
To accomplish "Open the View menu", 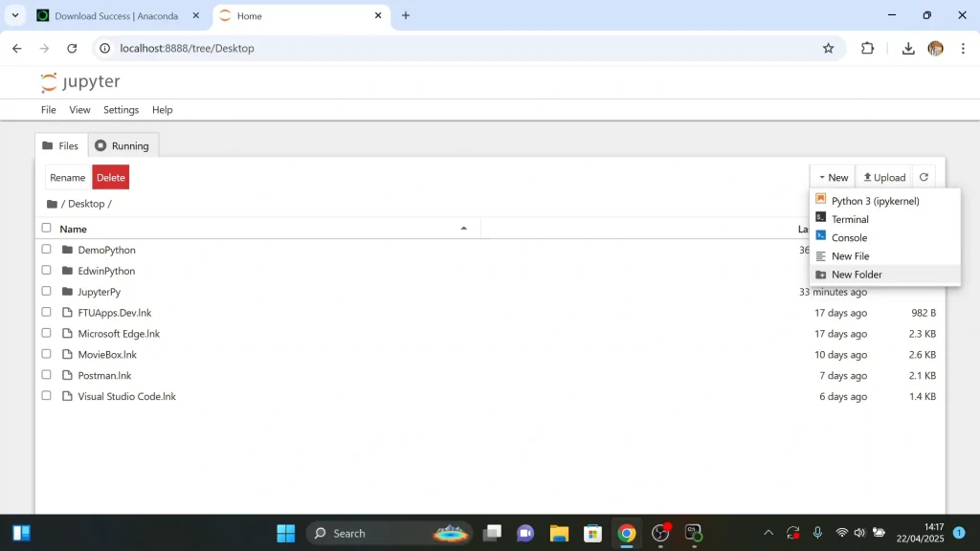I will [x=79, y=110].
